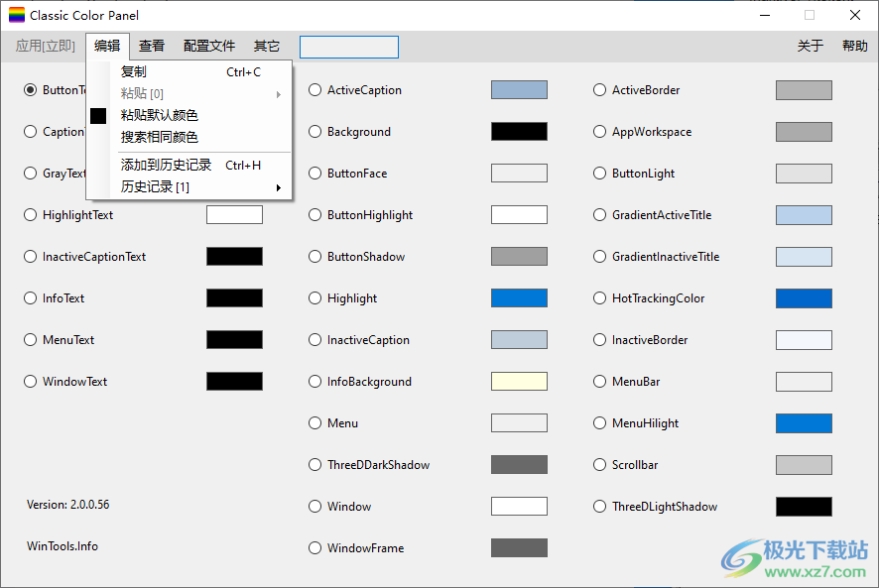Image resolution: width=879 pixels, height=588 pixels.
Task: Open the 配置文件 menu
Action: 209,46
